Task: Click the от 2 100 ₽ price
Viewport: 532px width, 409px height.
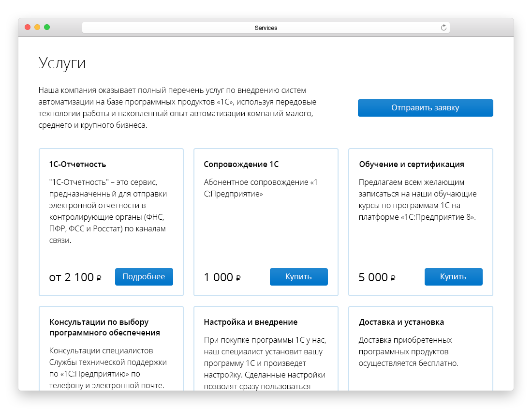Action: (75, 277)
